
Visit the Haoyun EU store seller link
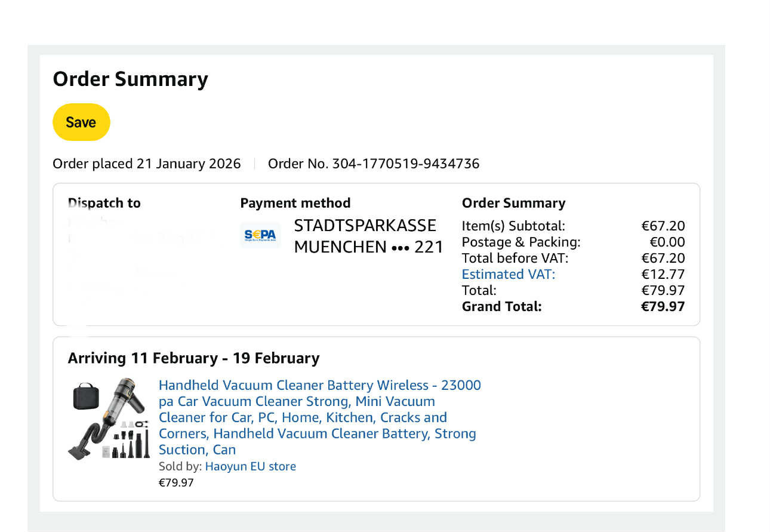251,466
